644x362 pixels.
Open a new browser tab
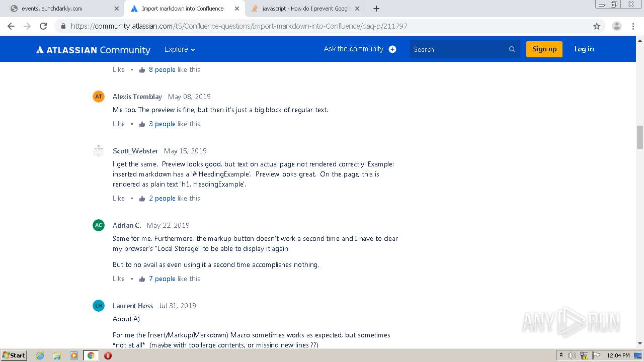click(x=376, y=9)
